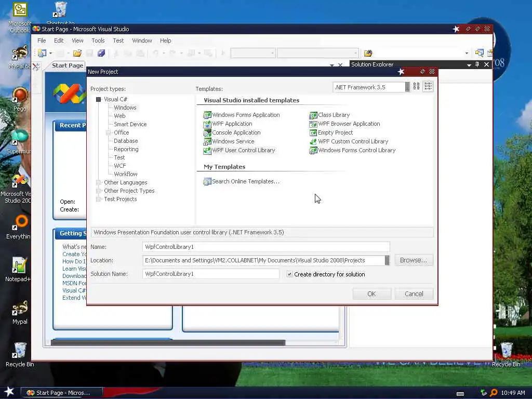Open the Supermium desktop shortcut

[19, 142]
